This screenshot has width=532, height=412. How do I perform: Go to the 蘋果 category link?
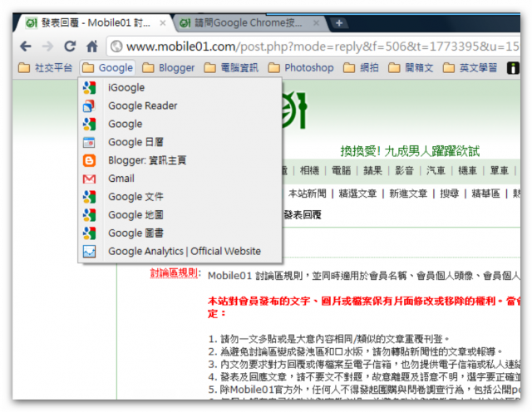[x=372, y=170]
